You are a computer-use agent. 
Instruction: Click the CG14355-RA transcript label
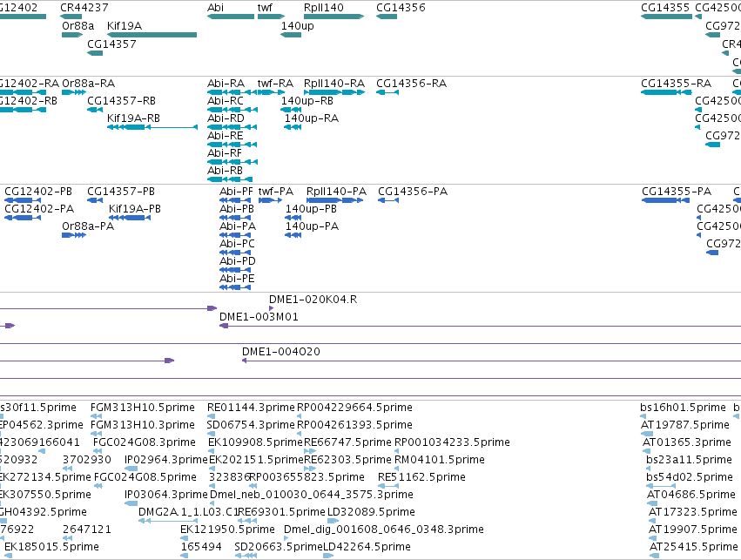coord(676,84)
